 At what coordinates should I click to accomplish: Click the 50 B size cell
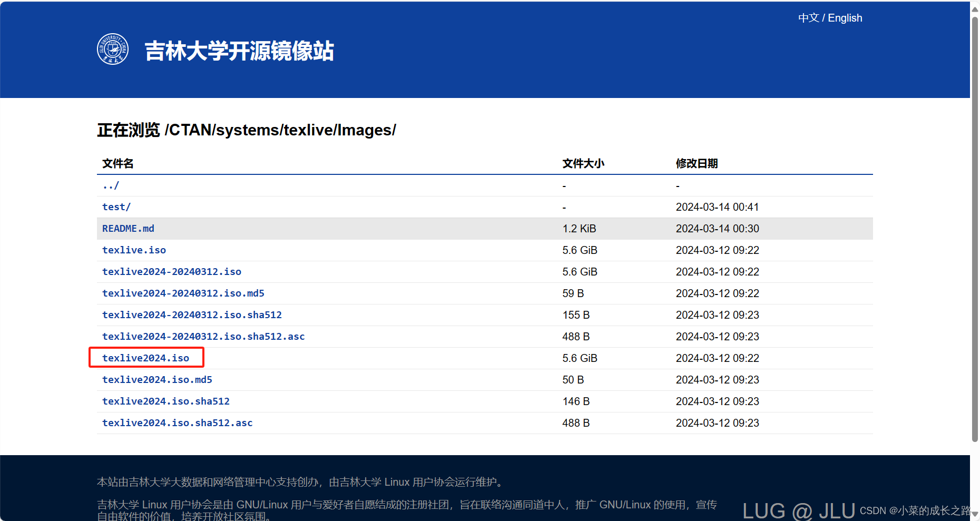pyautogui.click(x=573, y=380)
